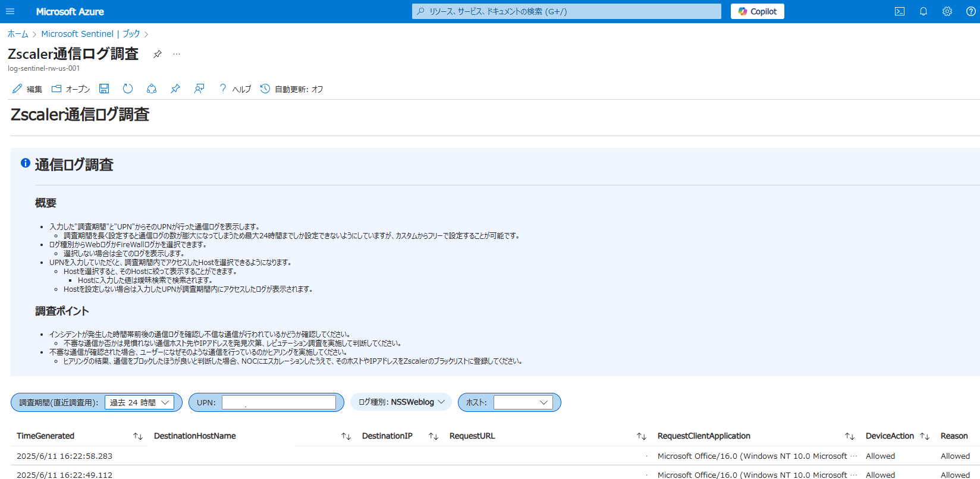The image size is (980, 479).
Task: Open Azure Cloud Shell from the header
Action: click(x=900, y=11)
